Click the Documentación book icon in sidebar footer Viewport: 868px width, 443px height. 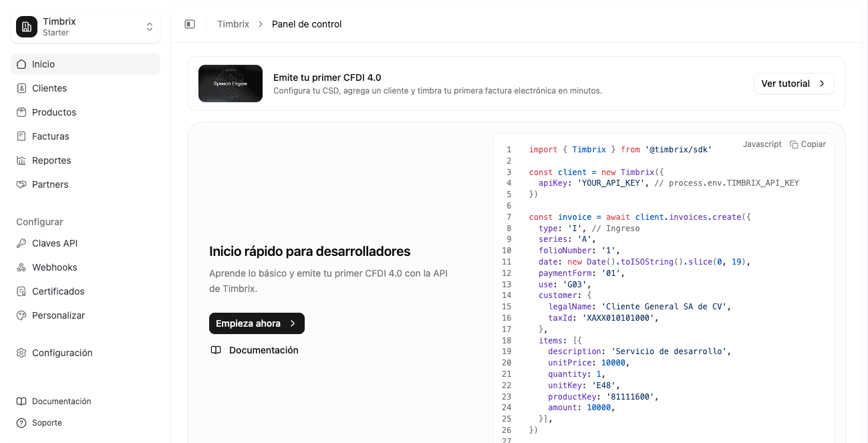[x=21, y=402]
